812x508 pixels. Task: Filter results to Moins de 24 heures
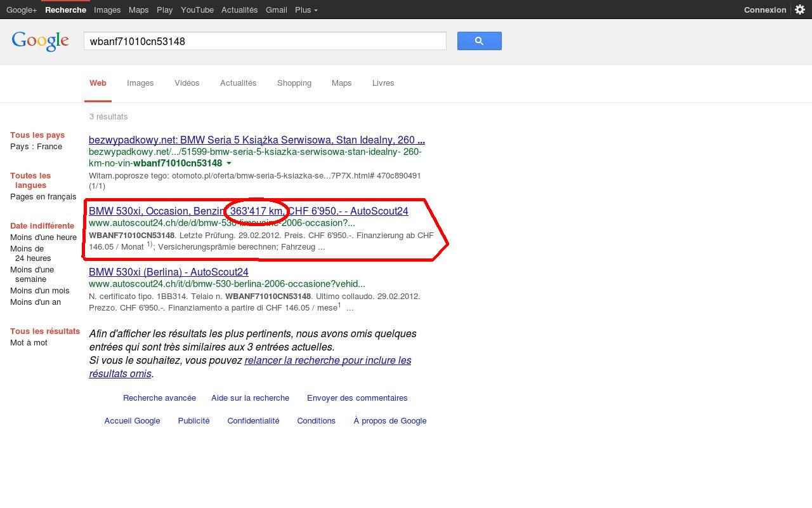(x=30, y=253)
